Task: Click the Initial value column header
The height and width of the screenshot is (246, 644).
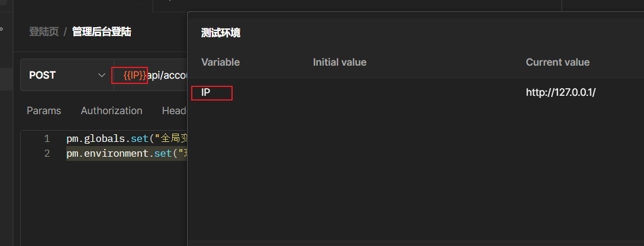Action: click(340, 62)
